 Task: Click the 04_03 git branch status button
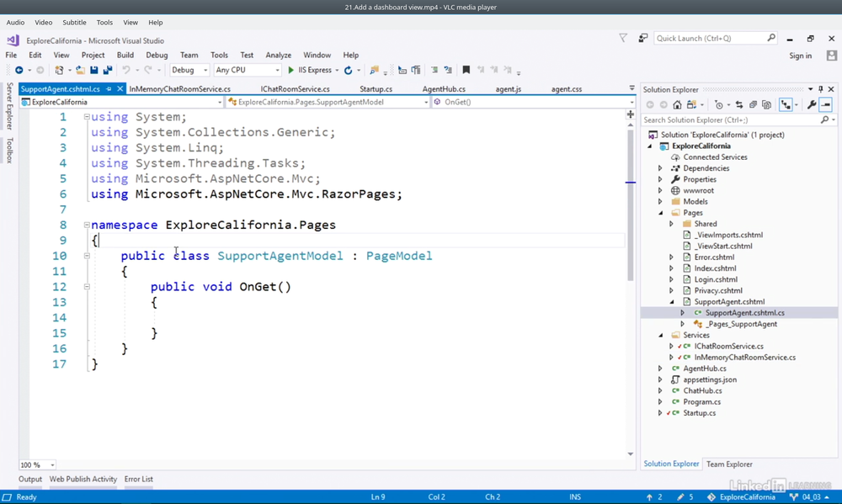click(811, 497)
